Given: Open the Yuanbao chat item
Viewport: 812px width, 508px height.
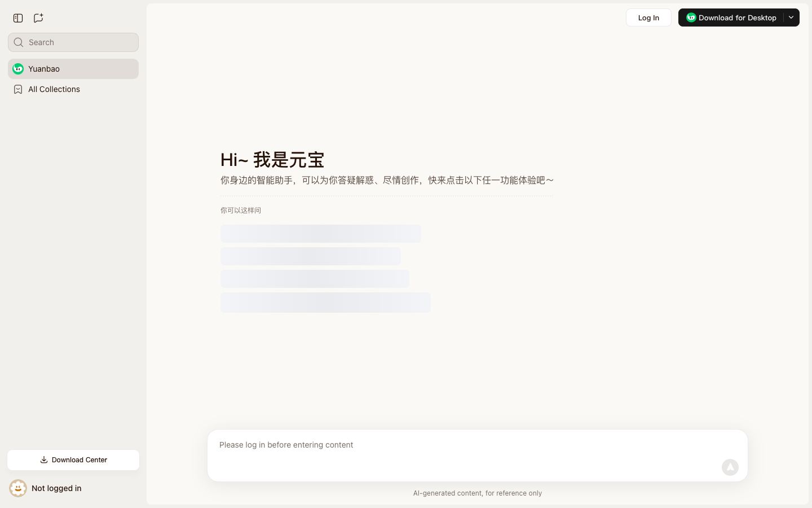Looking at the screenshot, I should 73,69.
